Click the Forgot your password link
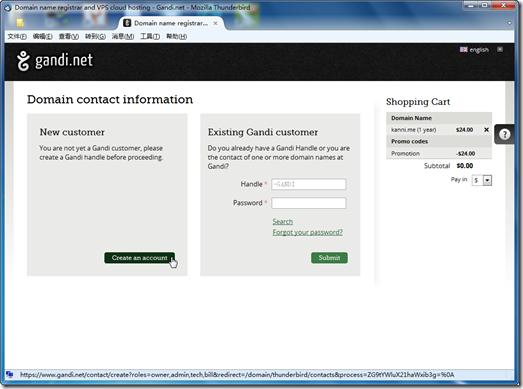Screen dimensions: 523x389 coord(308,232)
